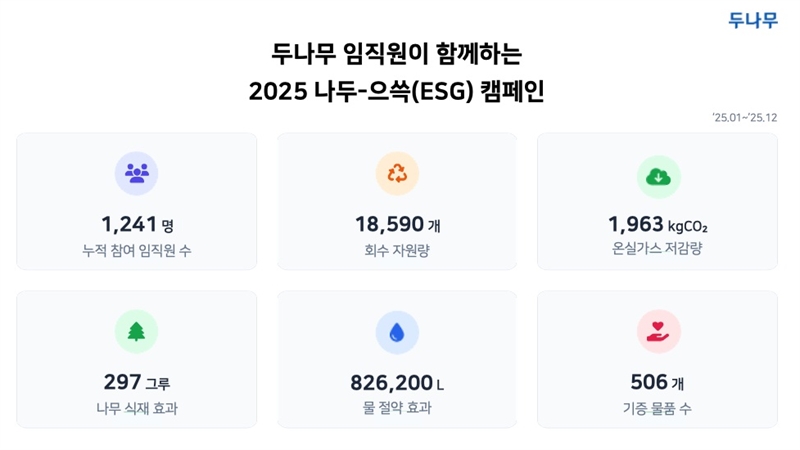Click the blue water drop icon

[397, 332]
